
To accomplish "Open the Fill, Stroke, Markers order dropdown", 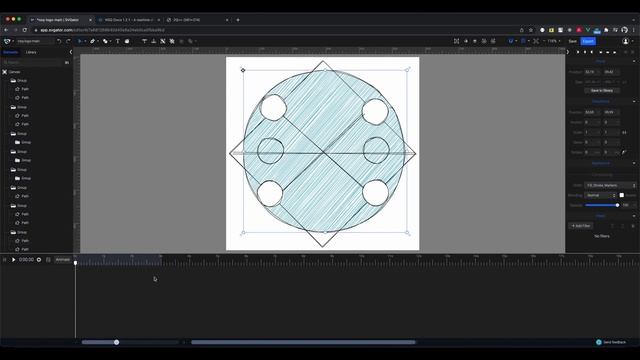I will [x=610, y=185].
